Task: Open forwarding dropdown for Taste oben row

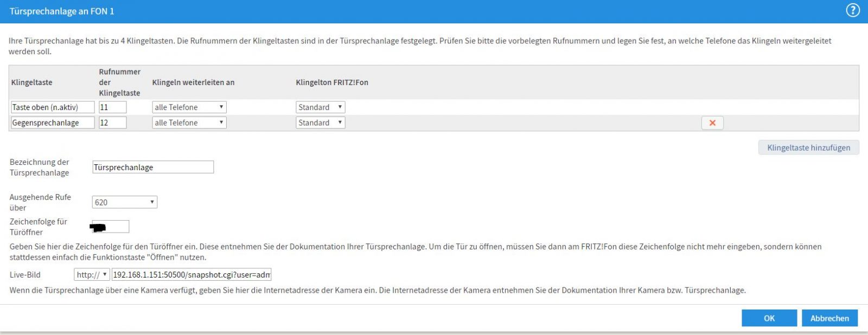Action: coord(189,107)
